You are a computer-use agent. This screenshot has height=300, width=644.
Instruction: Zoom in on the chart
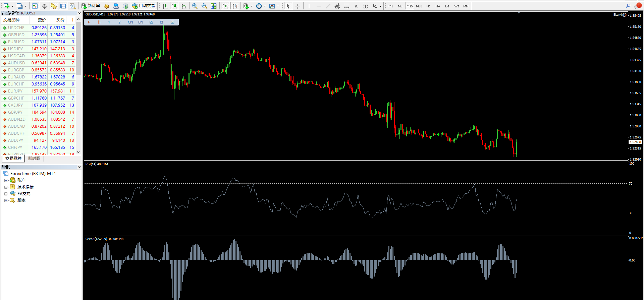[x=195, y=6]
